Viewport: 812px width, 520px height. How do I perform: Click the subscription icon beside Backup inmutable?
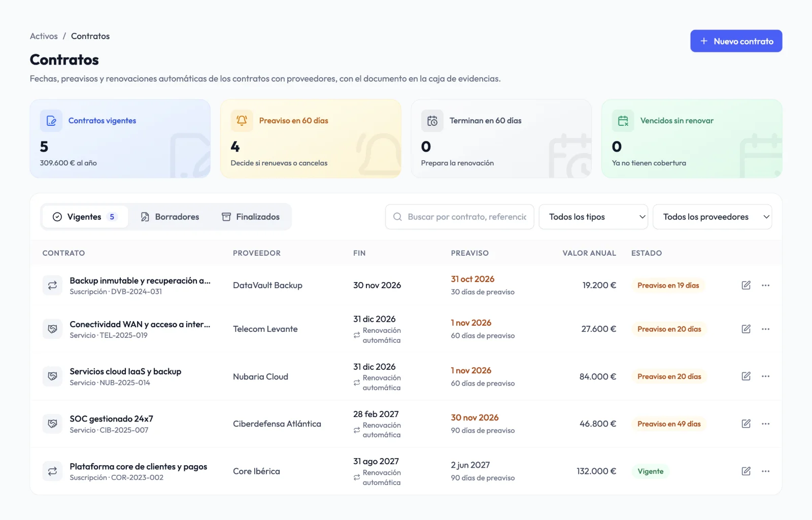click(52, 286)
